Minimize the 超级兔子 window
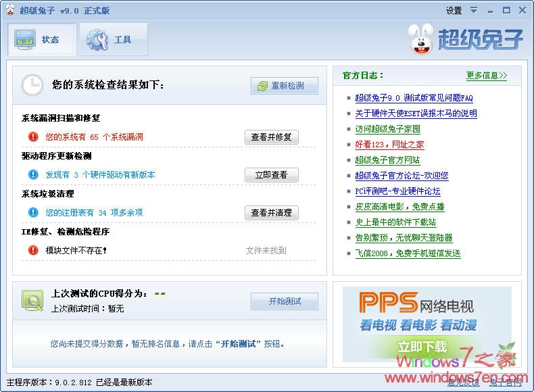The image size is (534, 392). [491, 11]
